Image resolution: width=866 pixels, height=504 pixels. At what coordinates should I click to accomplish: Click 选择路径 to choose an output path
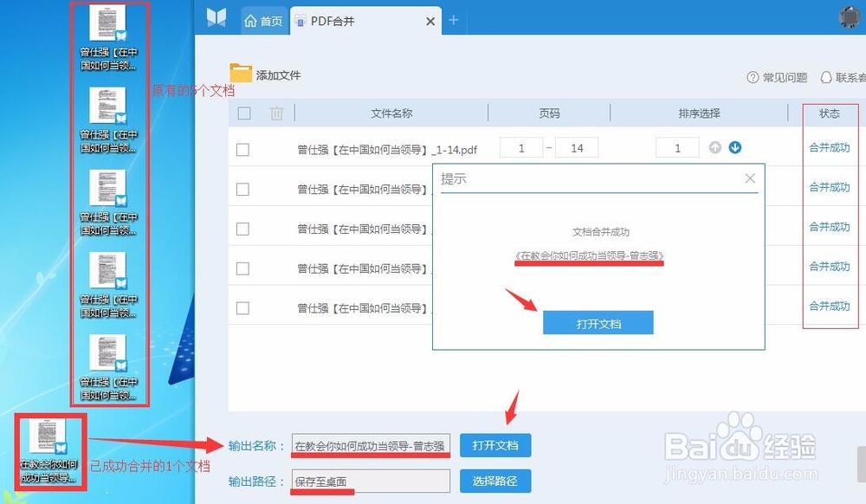click(495, 481)
